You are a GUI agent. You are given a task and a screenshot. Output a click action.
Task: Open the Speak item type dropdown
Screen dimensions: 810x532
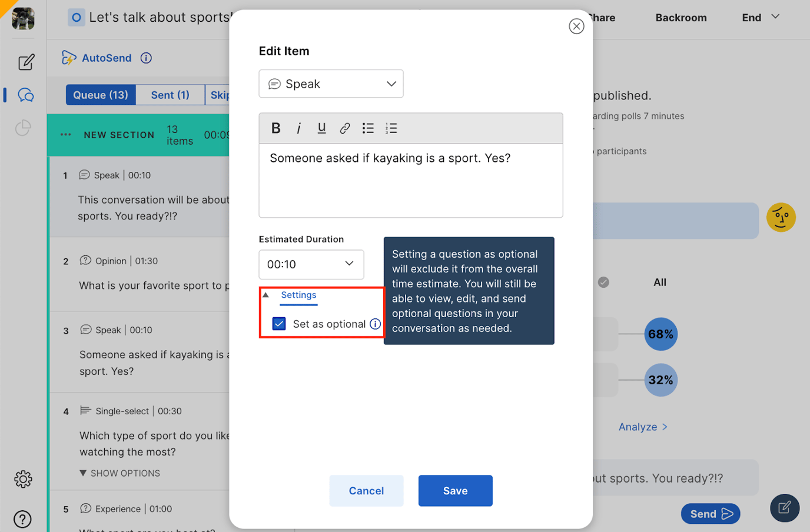point(331,84)
